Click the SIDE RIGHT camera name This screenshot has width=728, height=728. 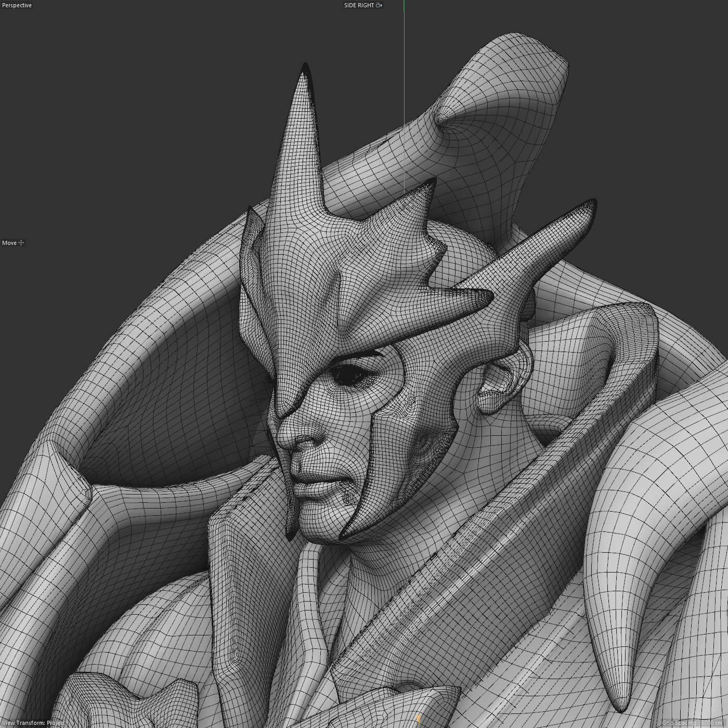click(x=359, y=5)
